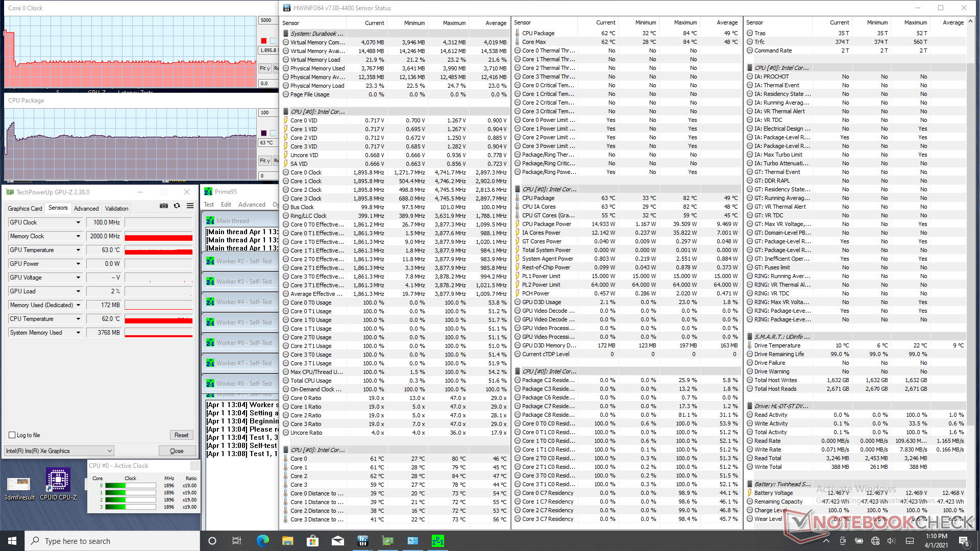Enable the Log to file checkbox
The image size is (980, 551).
click(12, 435)
